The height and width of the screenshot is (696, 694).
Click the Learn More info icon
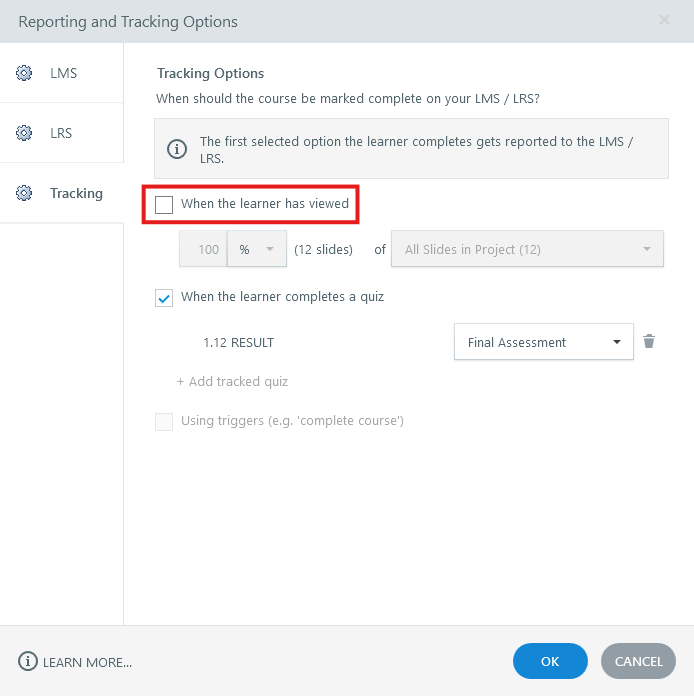point(27,661)
